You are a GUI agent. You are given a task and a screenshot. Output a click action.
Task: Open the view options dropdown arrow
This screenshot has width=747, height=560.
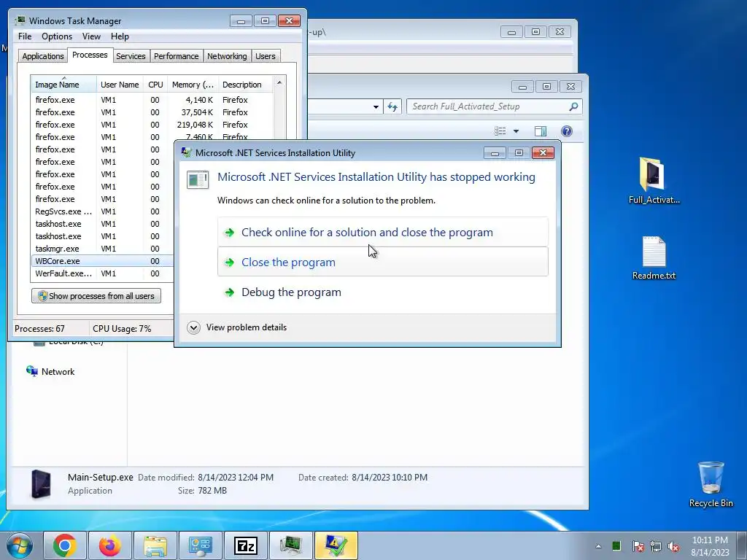pyautogui.click(x=516, y=131)
